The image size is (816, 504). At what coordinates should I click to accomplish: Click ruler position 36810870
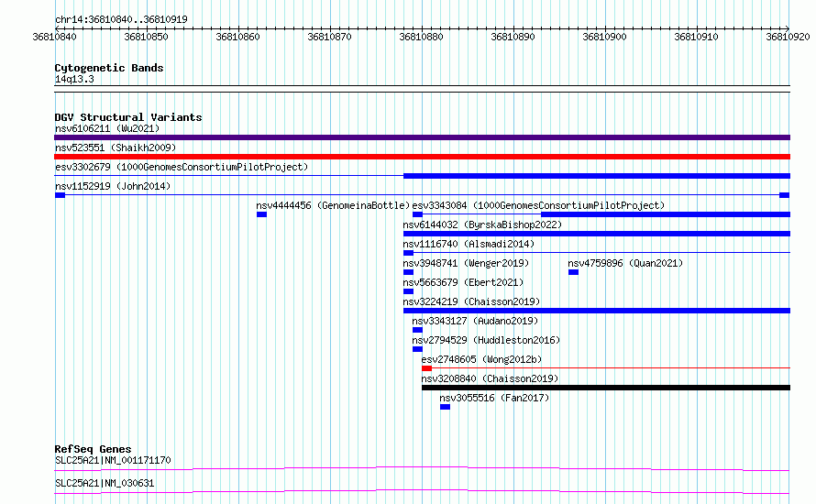tap(329, 37)
